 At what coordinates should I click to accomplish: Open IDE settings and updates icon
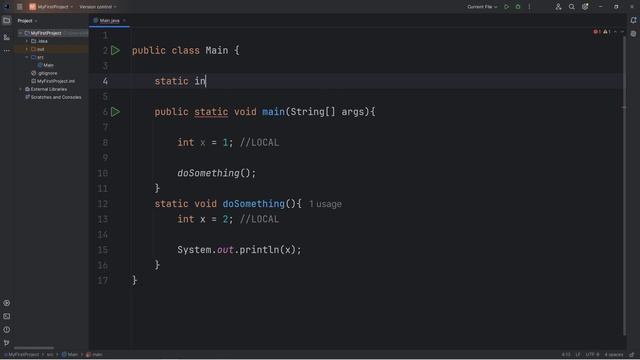pyautogui.click(x=585, y=7)
